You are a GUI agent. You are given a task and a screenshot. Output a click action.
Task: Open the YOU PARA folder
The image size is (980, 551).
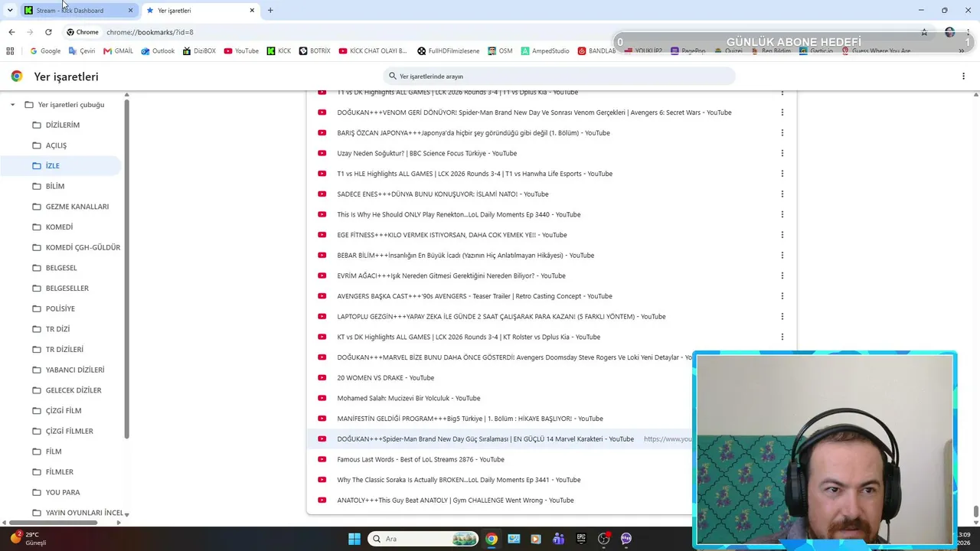tap(63, 492)
